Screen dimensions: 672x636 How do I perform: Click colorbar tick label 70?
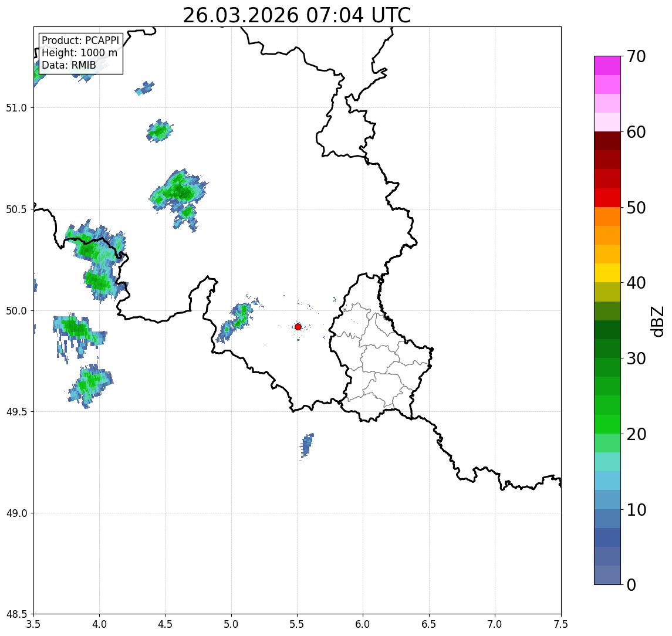tap(636, 56)
